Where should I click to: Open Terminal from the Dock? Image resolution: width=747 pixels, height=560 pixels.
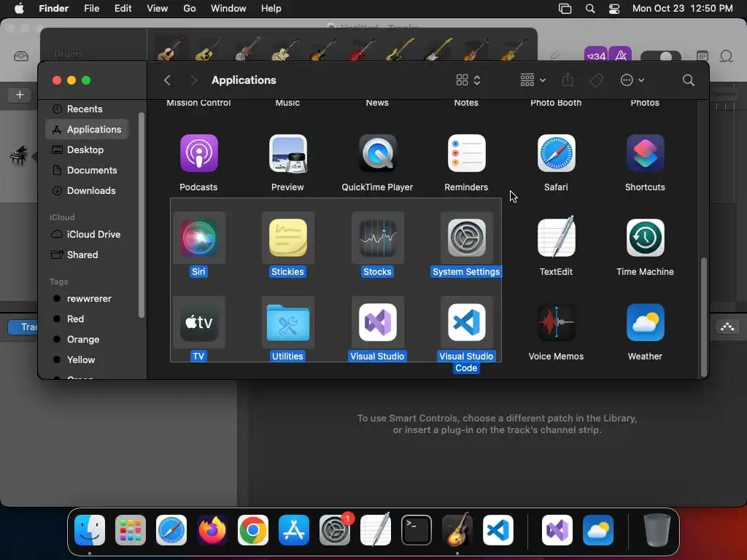pos(417,530)
